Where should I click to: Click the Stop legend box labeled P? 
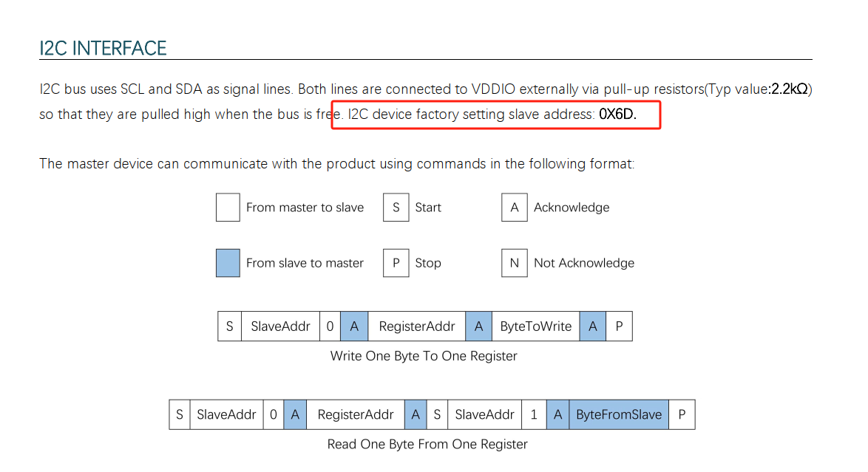click(x=396, y=263)
